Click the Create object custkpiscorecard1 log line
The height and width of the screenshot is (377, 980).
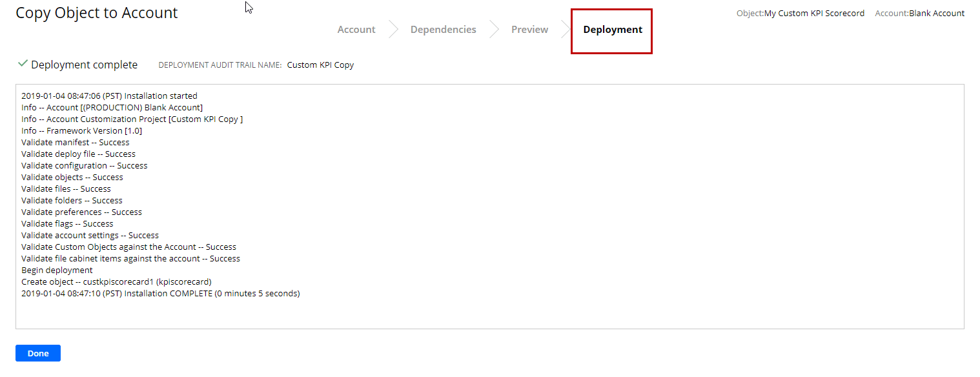[x=116, y=282]
